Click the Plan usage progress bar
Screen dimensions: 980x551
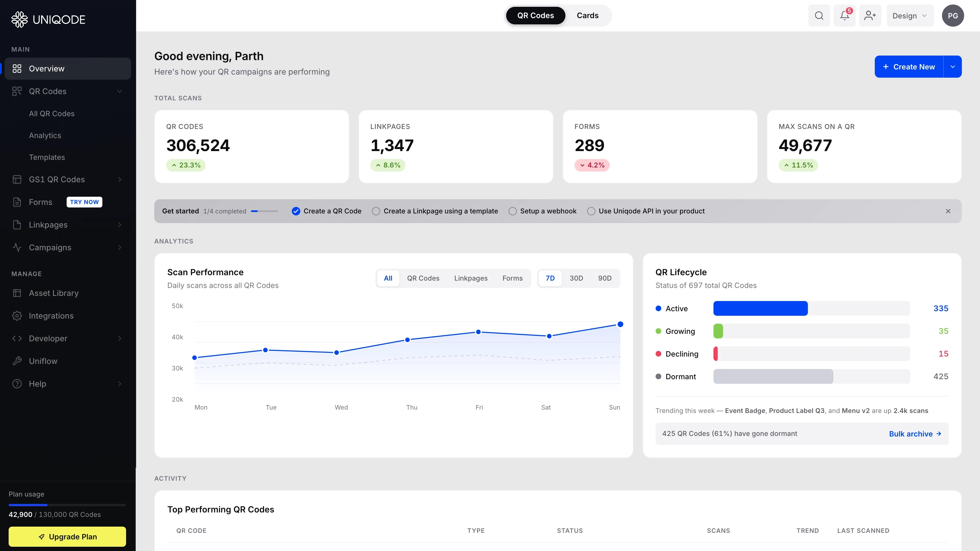click(x=67, y=505)
